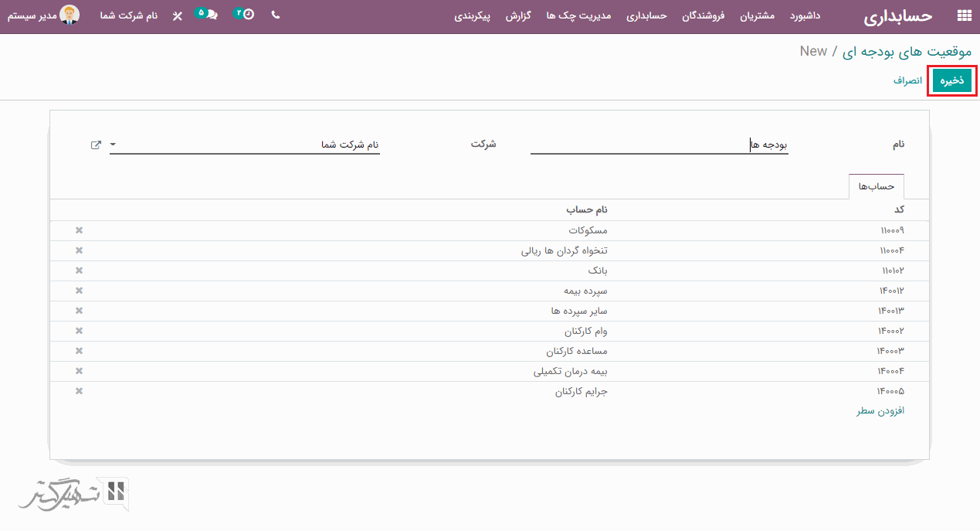Click account name بانک

point(598,271)
